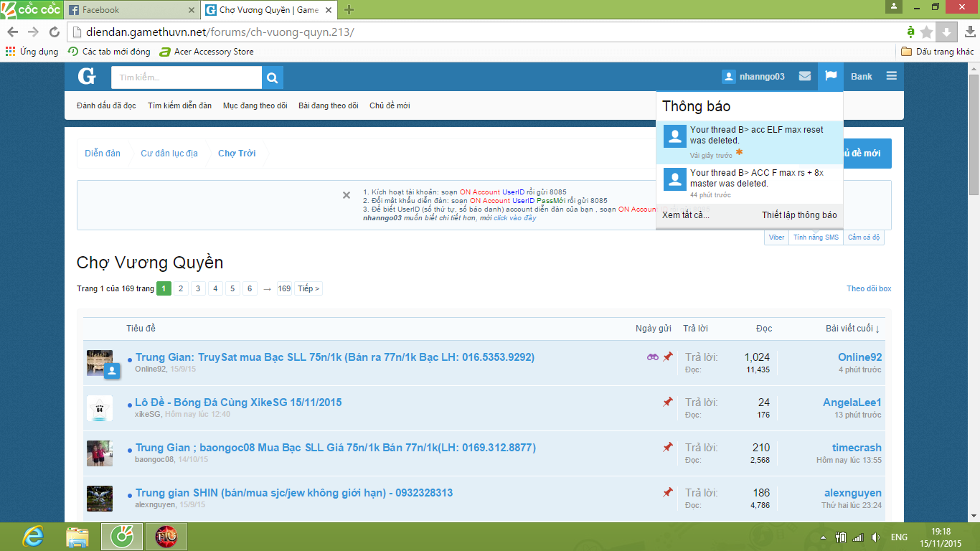
Task: Click the search magnifier button
Action: (273, 77)
